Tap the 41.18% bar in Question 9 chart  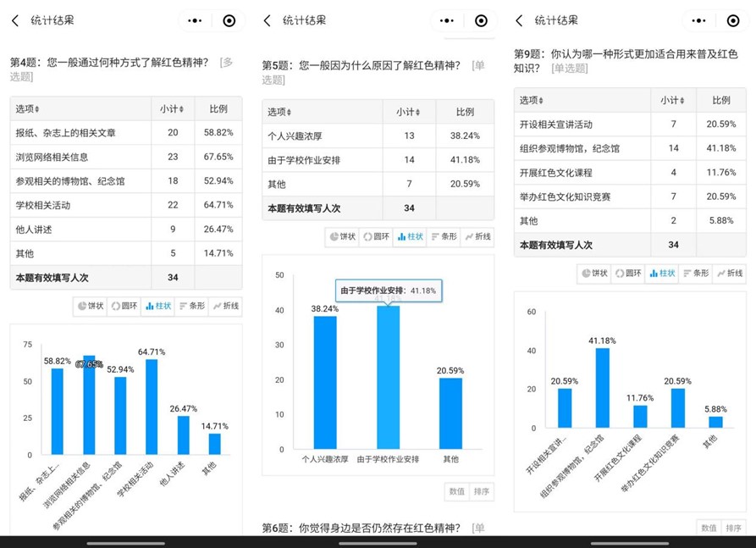pos(602,388)
